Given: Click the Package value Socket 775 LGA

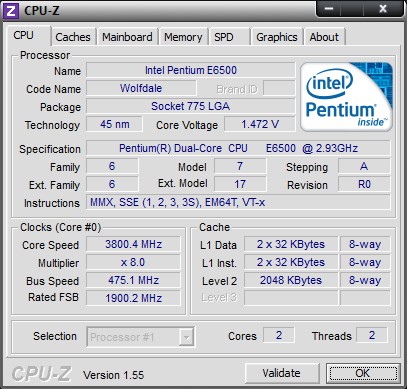Looking at the screenshot, I should pyautogui.click(x=191, y=106).
